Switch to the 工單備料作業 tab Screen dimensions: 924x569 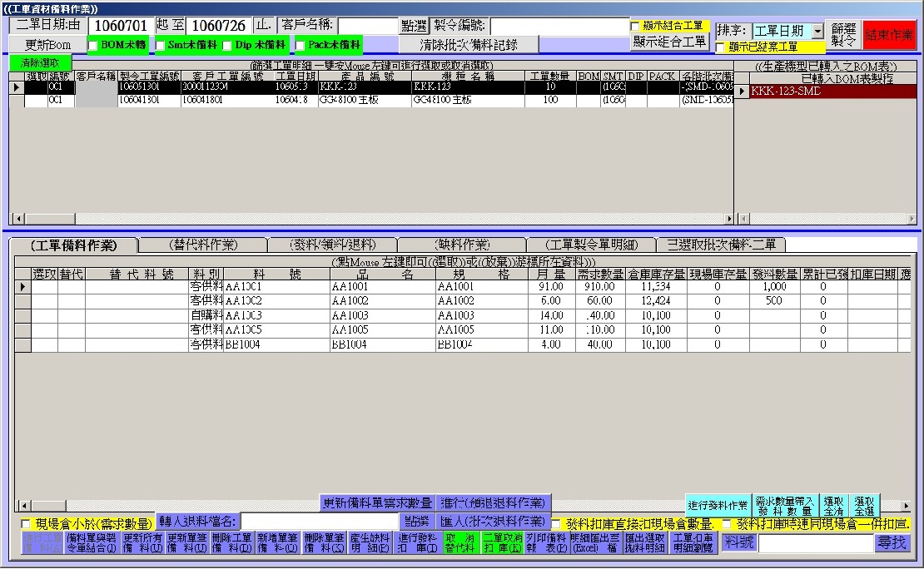tap(73, 245)
